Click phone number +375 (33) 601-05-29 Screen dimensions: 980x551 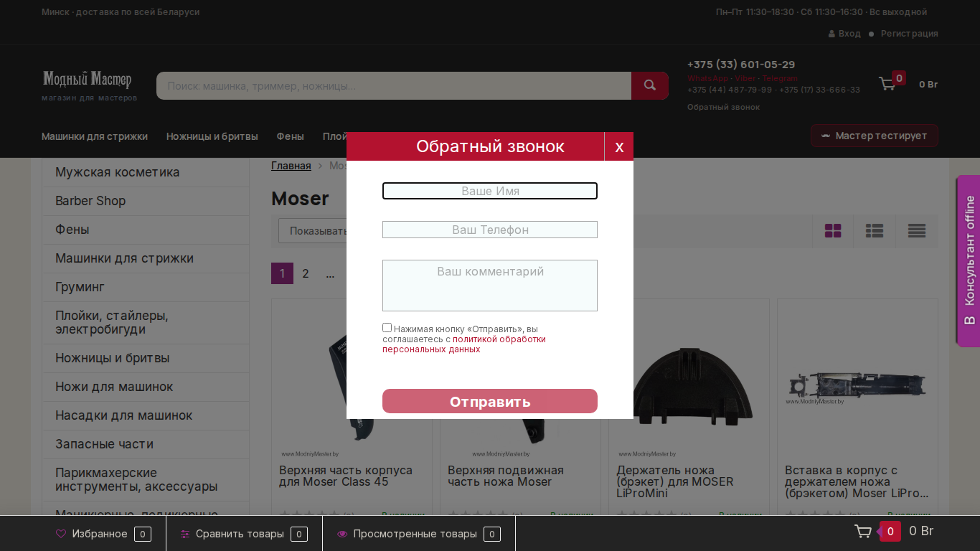pyautogui.click(x=741, y=65)
